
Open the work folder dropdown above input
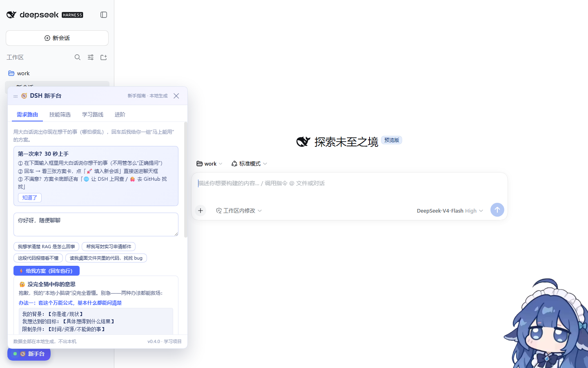(209, 164)
